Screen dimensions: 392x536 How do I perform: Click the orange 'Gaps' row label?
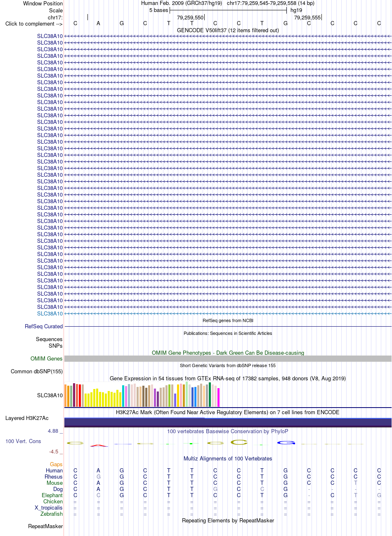coord(56,464)
